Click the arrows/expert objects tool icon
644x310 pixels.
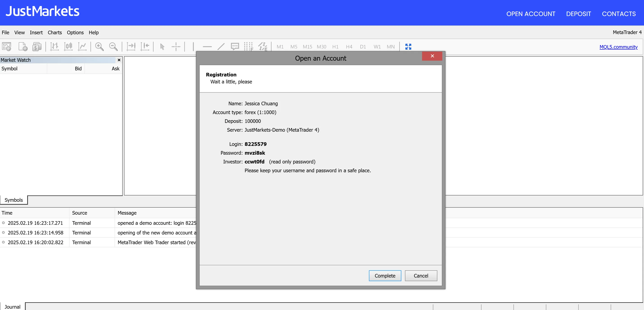pos(262,47)
